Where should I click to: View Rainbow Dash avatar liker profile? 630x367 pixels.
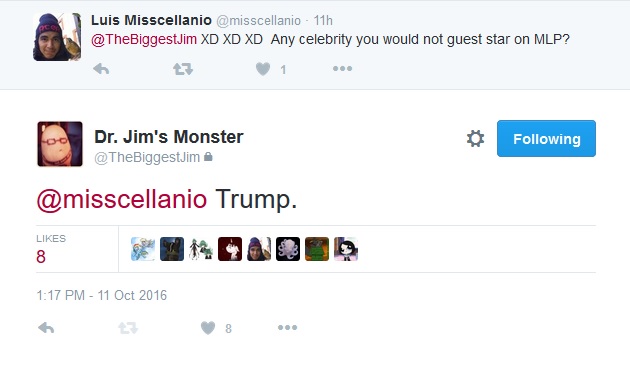point(143,249)
